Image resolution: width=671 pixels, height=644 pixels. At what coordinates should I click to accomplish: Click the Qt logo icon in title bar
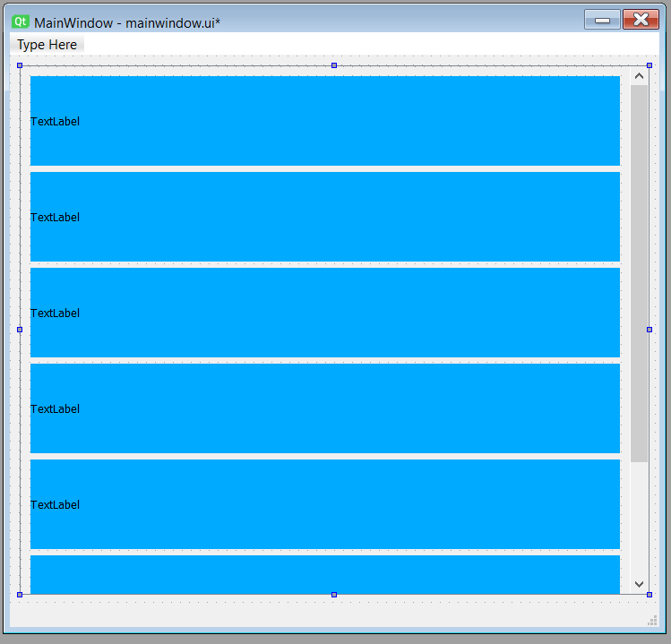pyautogui.click(x=20, y=21)
